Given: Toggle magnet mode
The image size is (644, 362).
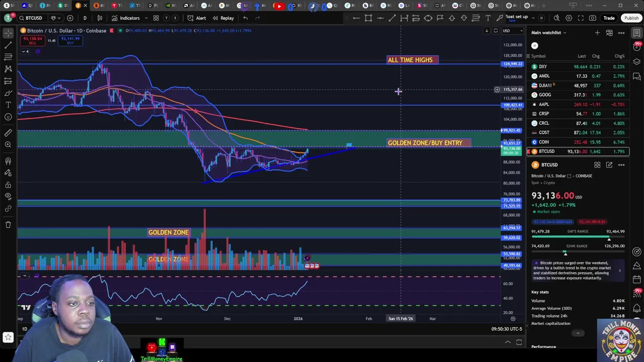Looking at the screenshot, I should (8, 161).
